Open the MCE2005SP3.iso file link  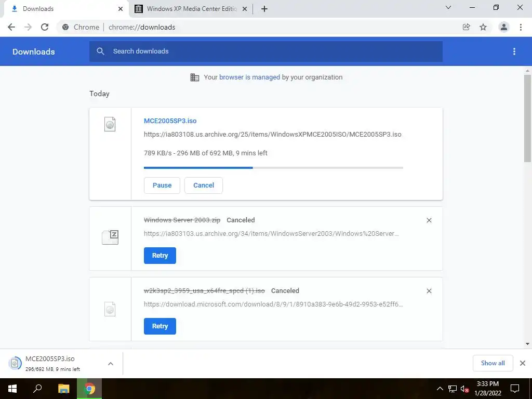point(170,121)
